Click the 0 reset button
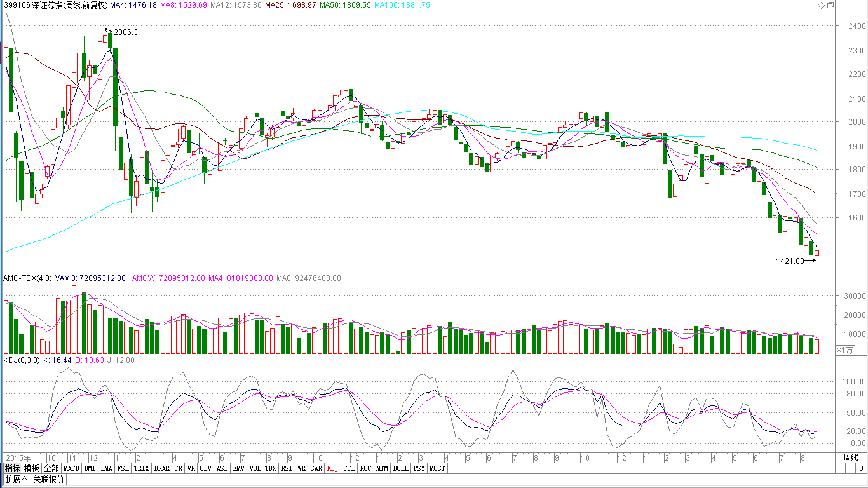This screenshot has height=488, width=868. pos(860,468)
